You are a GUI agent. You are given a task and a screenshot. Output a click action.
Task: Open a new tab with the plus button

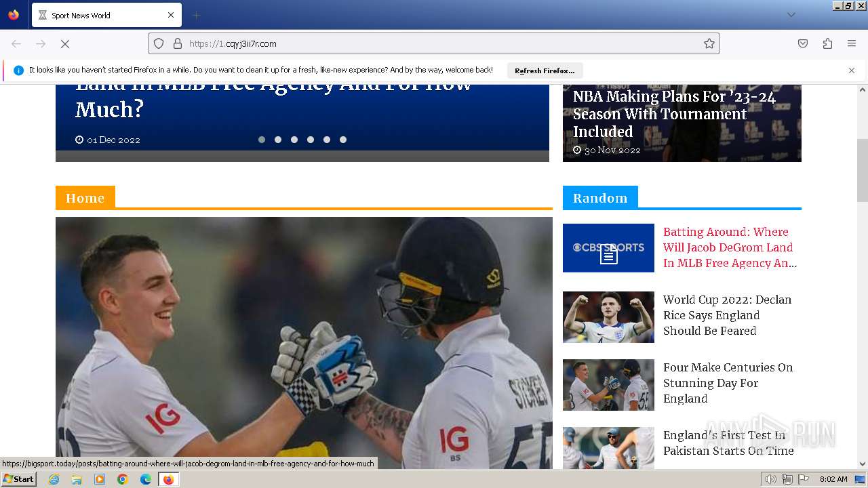click(x=196, y=15)
